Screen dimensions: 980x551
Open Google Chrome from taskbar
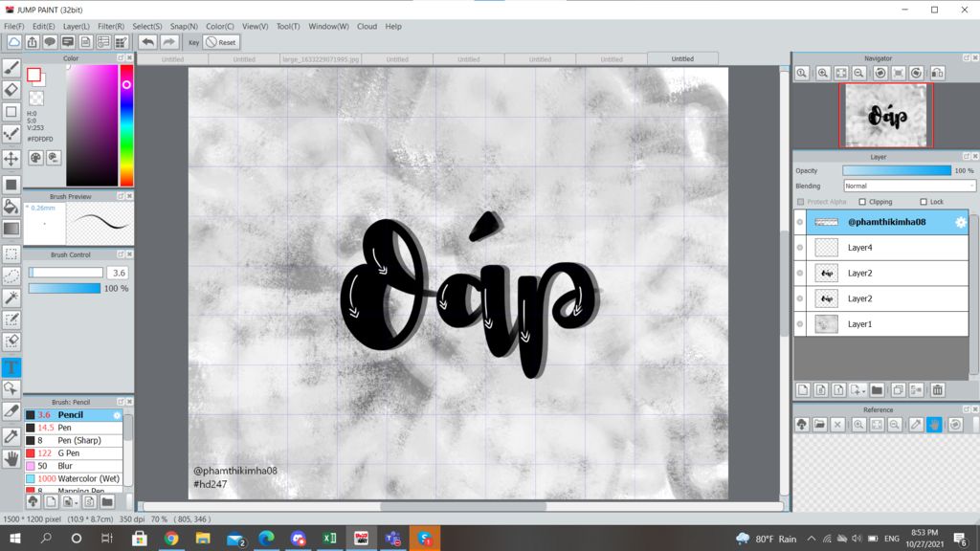click(x=171, y=538)
